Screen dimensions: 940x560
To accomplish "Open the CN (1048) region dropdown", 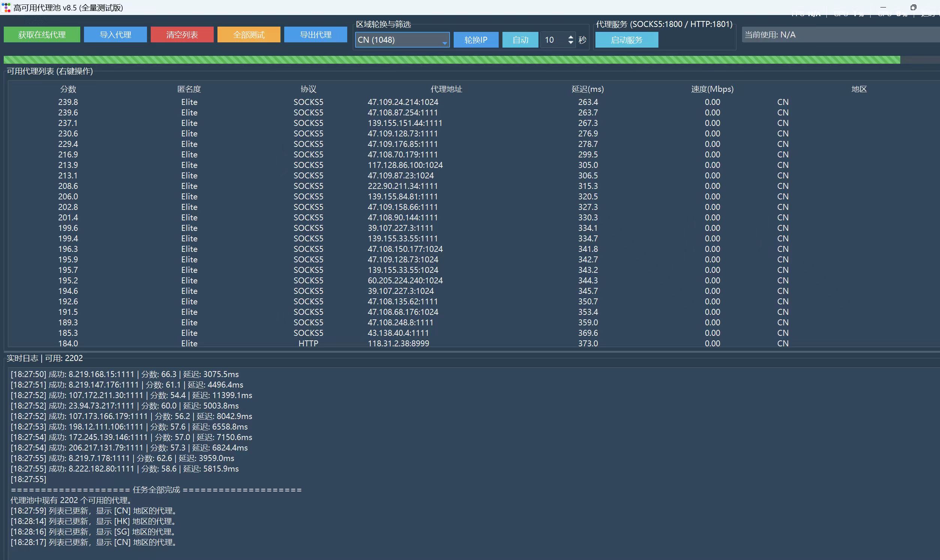I will (402, 40).
